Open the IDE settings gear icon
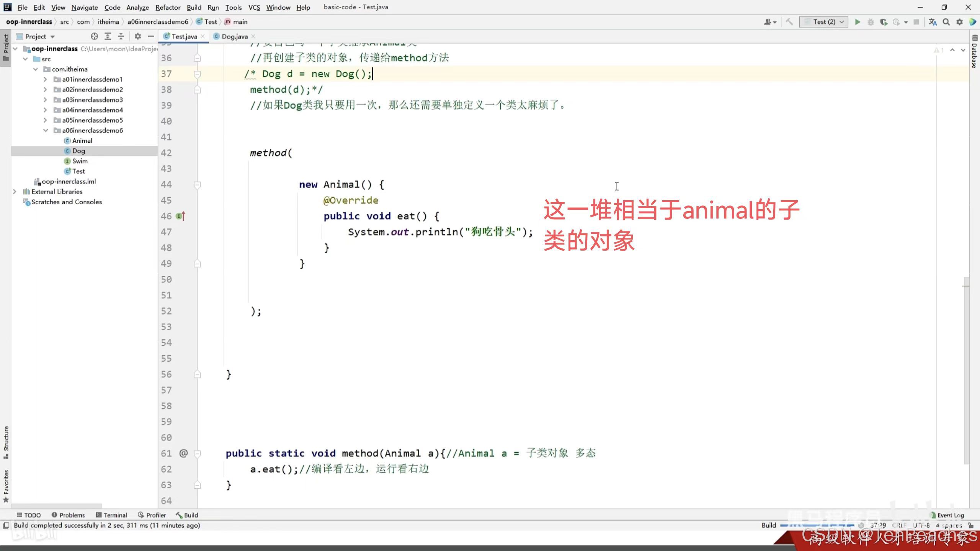This screenshot has height=551, width=980. [959, 22]
